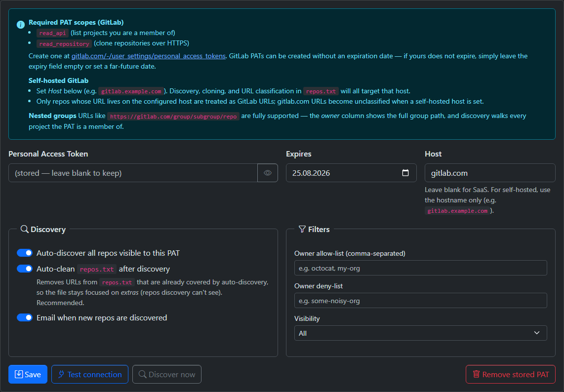Click the nested group example URL code
564x392 pixels.
pos(173,117)
